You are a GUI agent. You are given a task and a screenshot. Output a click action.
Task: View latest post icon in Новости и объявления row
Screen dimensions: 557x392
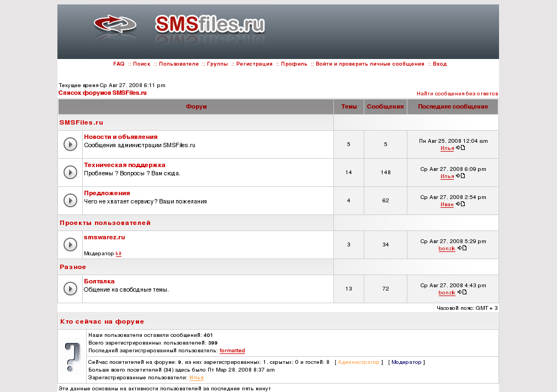click(460, 148)
